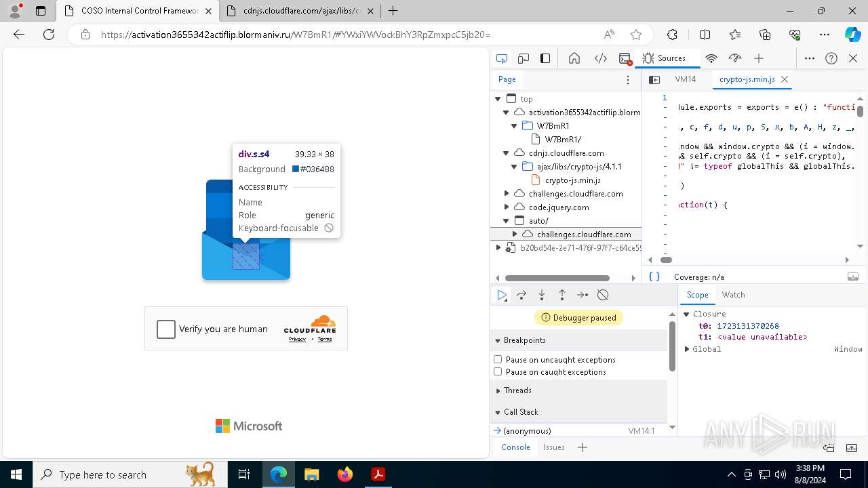Open browser Favorites list
The image size is (868, 488).
point(735,35)
